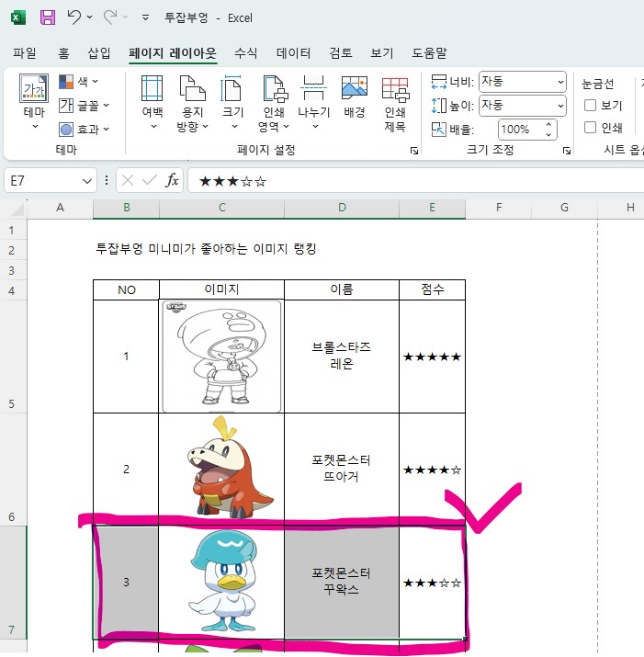Click the confirm checkmark in formula bar
This screenshot has height=657, width=644.
[x=150, y=181]
